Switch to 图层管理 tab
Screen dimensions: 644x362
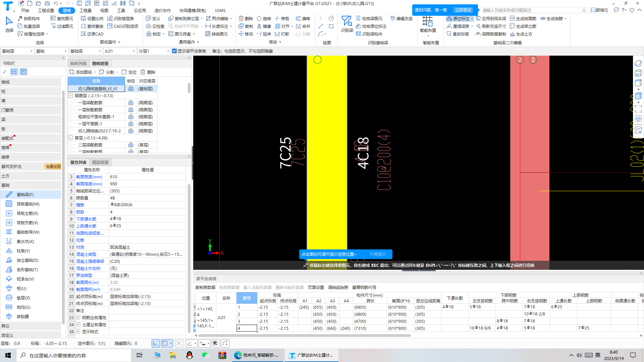tap(100, 162)
